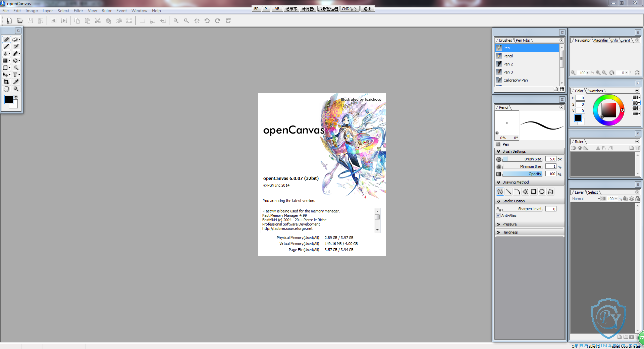The width and height of the screenshot is (644, 349).
Task: Select the Eraser tool in the toolbox
Action: coord(16,40)
